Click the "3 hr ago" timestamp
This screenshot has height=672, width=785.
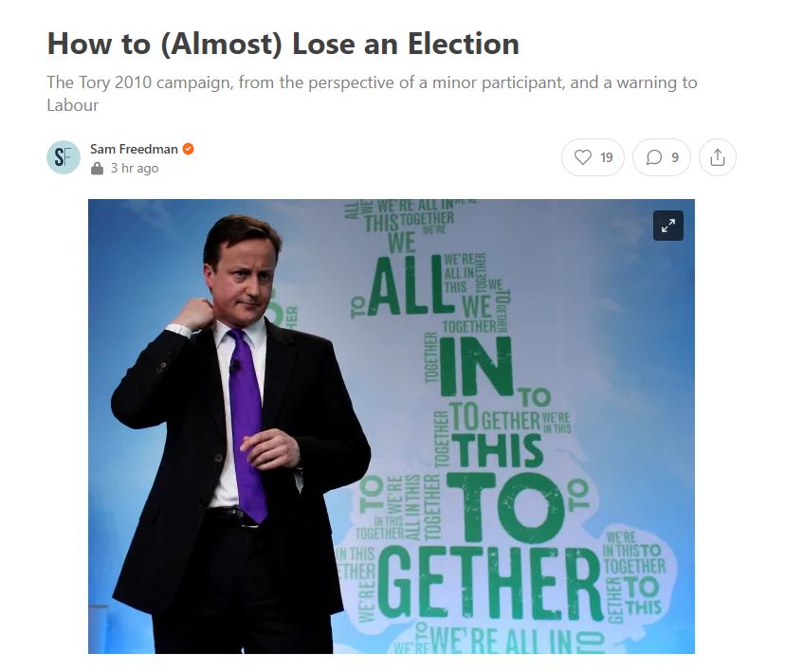(x=134, y=169)
